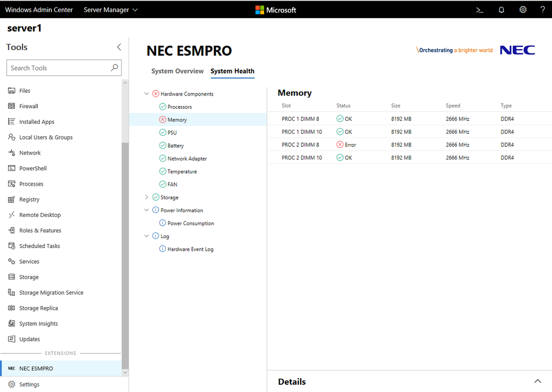Click the Size column header

tap(396, 105)
